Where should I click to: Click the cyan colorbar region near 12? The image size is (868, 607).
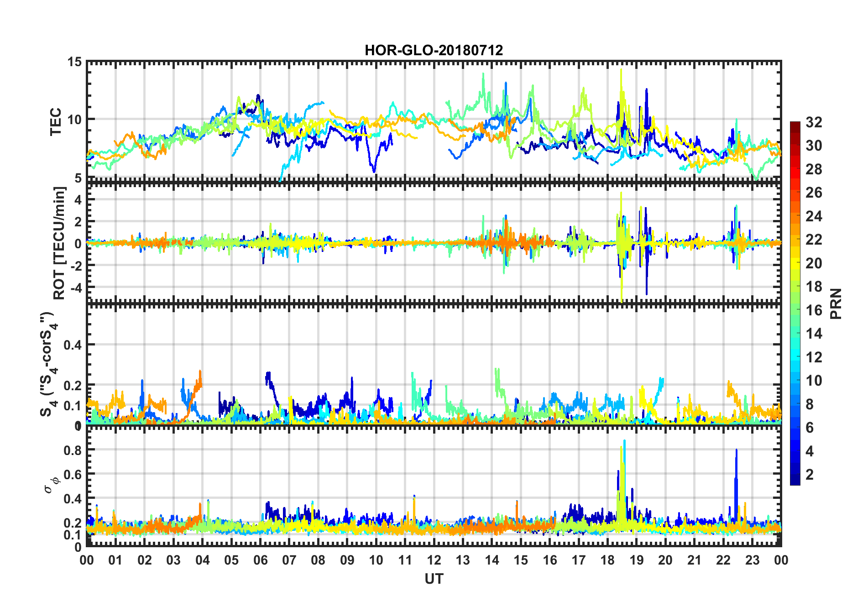click(x=795, y=357)
